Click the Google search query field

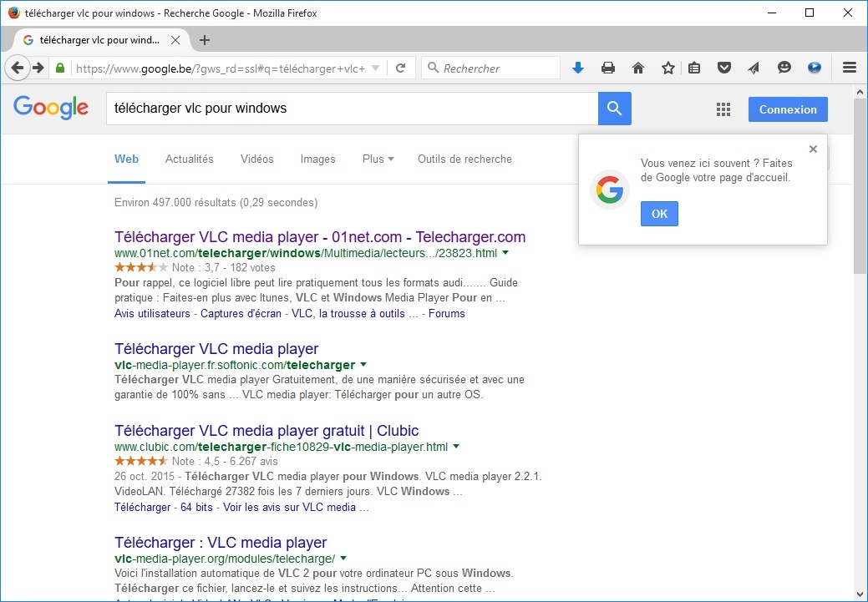point(352,109)
